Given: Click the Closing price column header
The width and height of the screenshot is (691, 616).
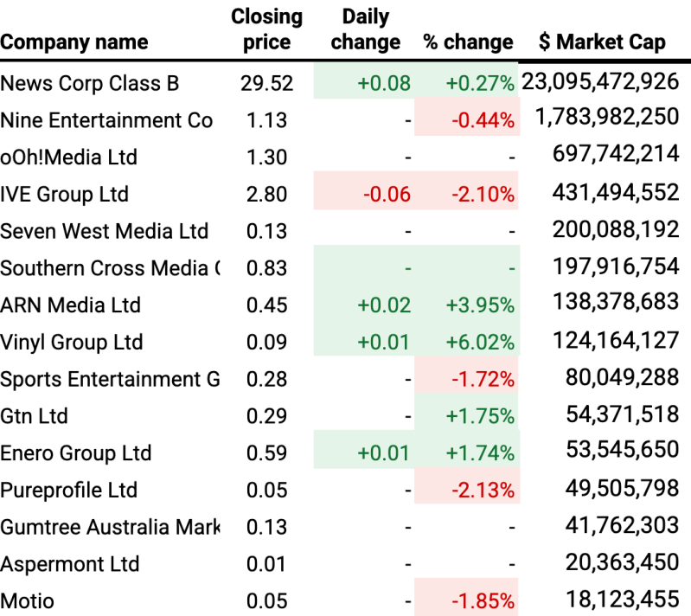Looking at the screenshot, I should tap(266, 29).
